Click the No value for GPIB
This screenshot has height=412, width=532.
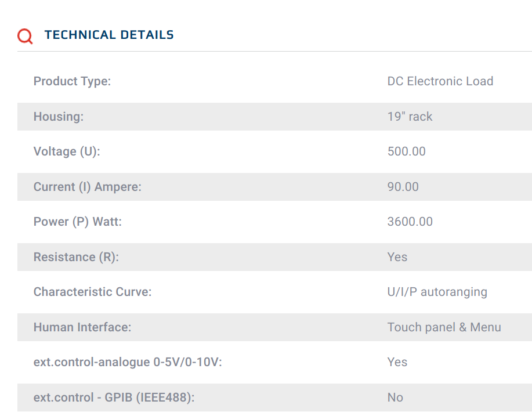click(x=395, y=397)
